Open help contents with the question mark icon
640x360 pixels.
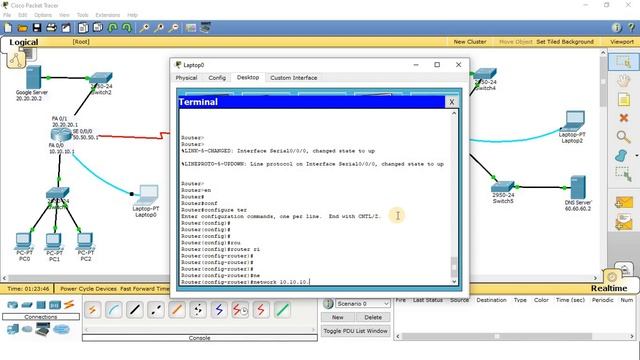[631, 28]
